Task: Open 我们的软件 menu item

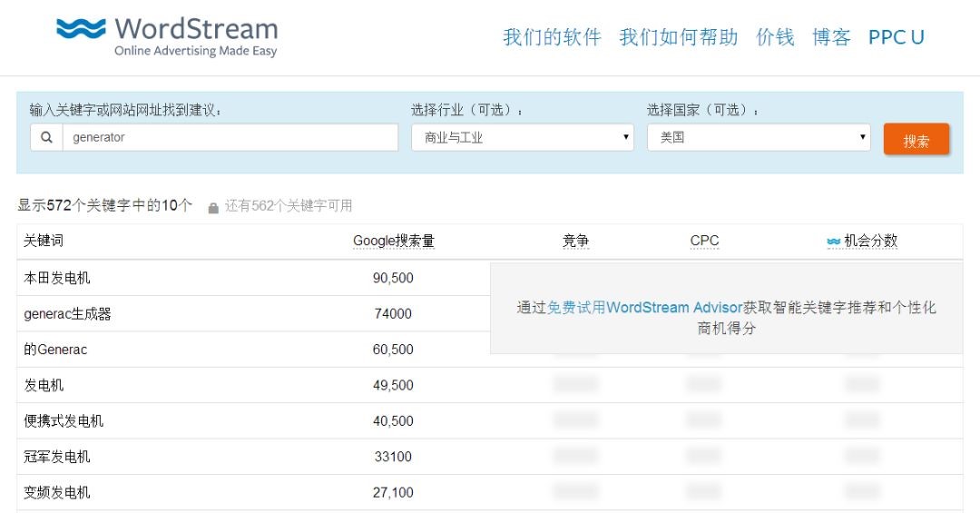Action: [x=552, y=37]
